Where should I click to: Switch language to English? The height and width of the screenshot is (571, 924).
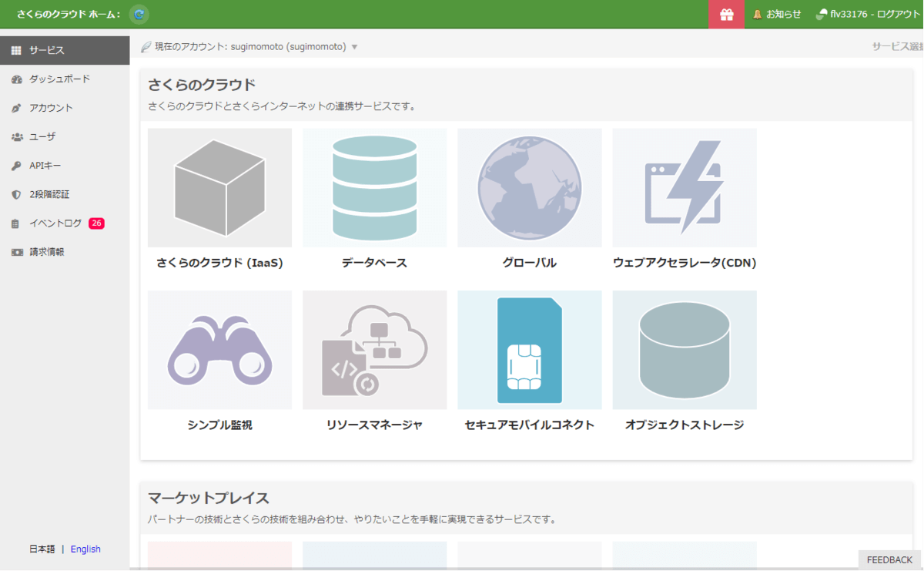[85, 549]
